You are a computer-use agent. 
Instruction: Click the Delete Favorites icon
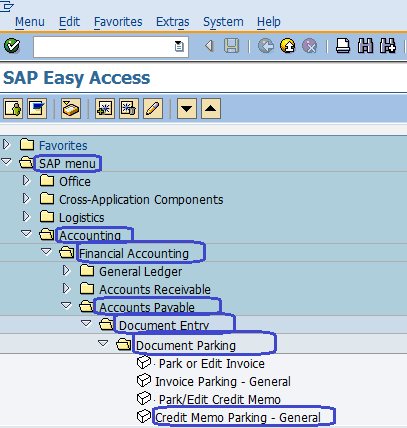[x=129, y=108]
